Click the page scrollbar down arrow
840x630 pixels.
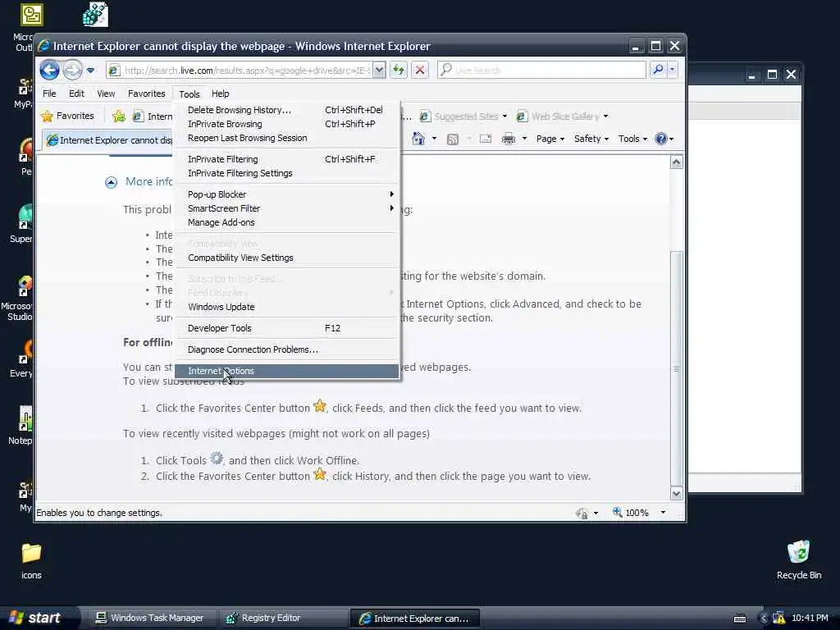pyautogui.click(x=677, y=493)
